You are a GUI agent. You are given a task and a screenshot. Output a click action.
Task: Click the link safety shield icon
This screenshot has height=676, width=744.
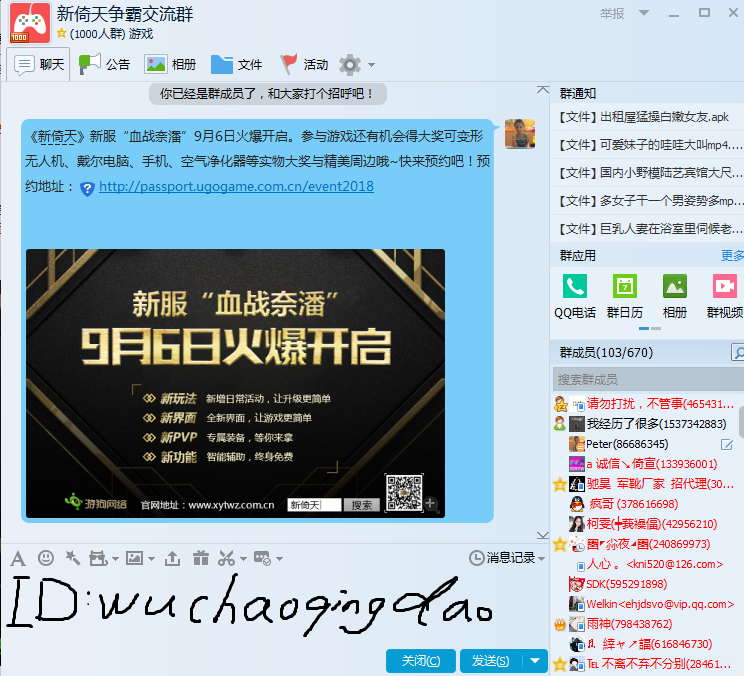tap(87, 189)
